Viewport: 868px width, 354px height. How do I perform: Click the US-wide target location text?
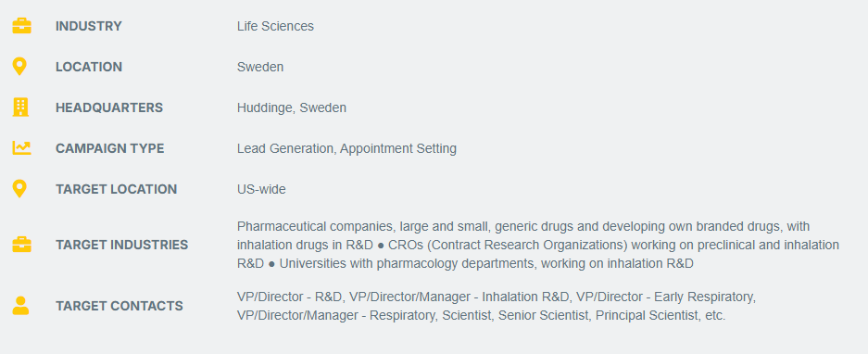tap(261, 189)
